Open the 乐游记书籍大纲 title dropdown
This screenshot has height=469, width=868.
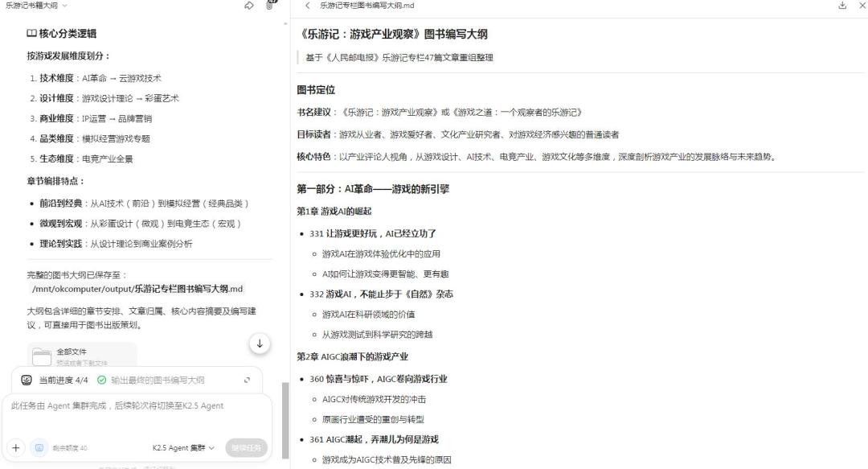coord(36,6)
